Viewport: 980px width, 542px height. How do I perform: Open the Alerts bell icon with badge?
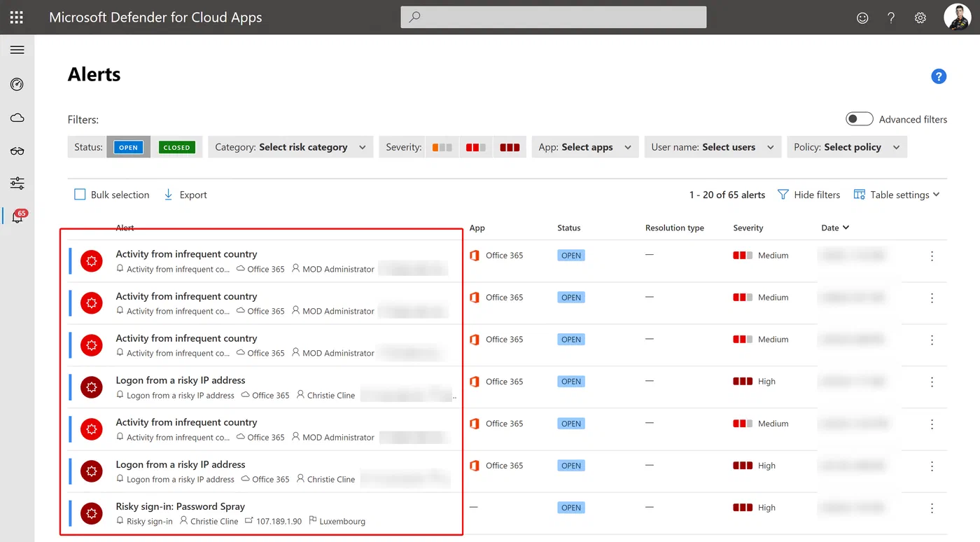(x=17, y=216)
